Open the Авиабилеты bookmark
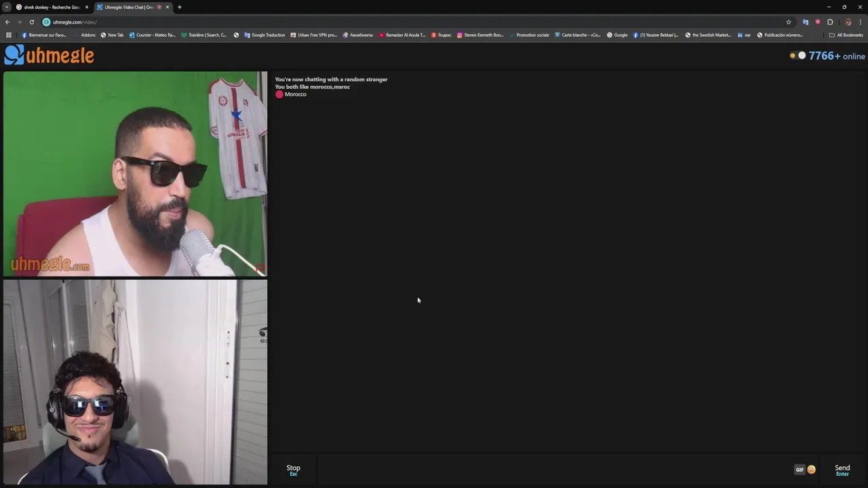Image resolution: width=868 pixels, height=488 pixels. click(x=357, y=35)
